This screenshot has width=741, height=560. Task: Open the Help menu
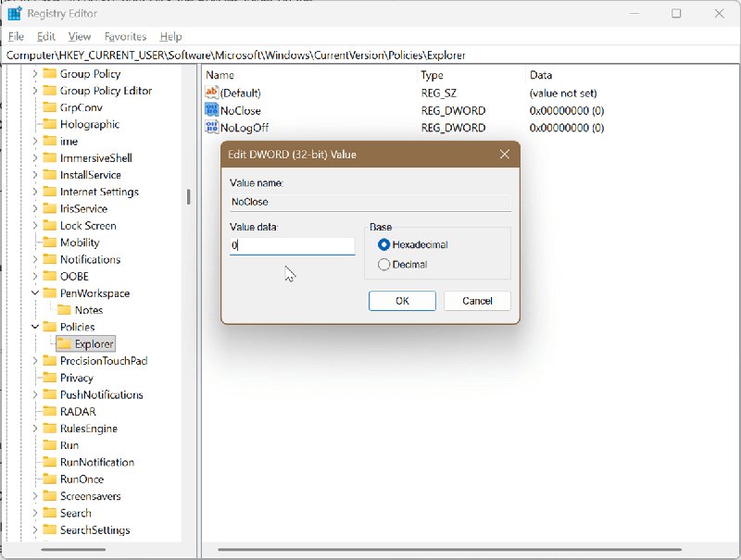click(x=170, y=36)
